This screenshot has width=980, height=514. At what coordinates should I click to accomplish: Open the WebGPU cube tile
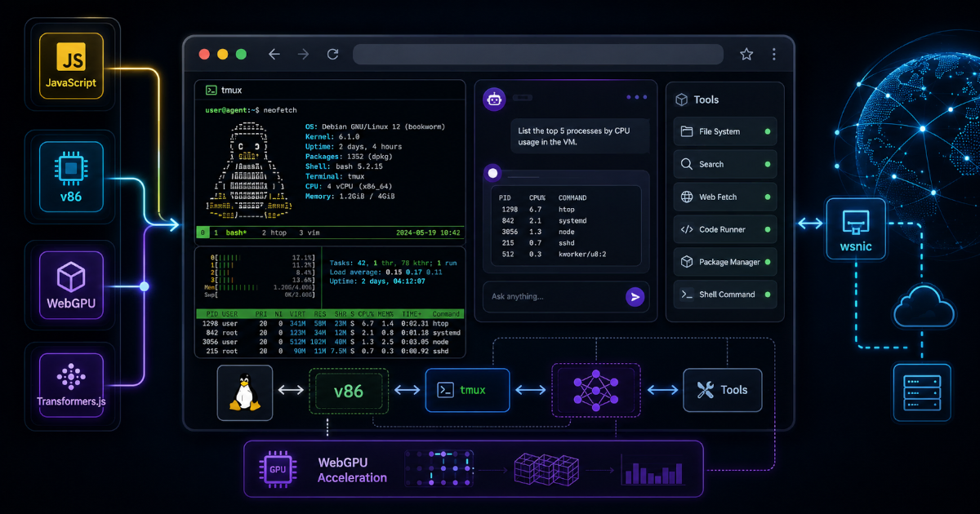coord(72,284)
